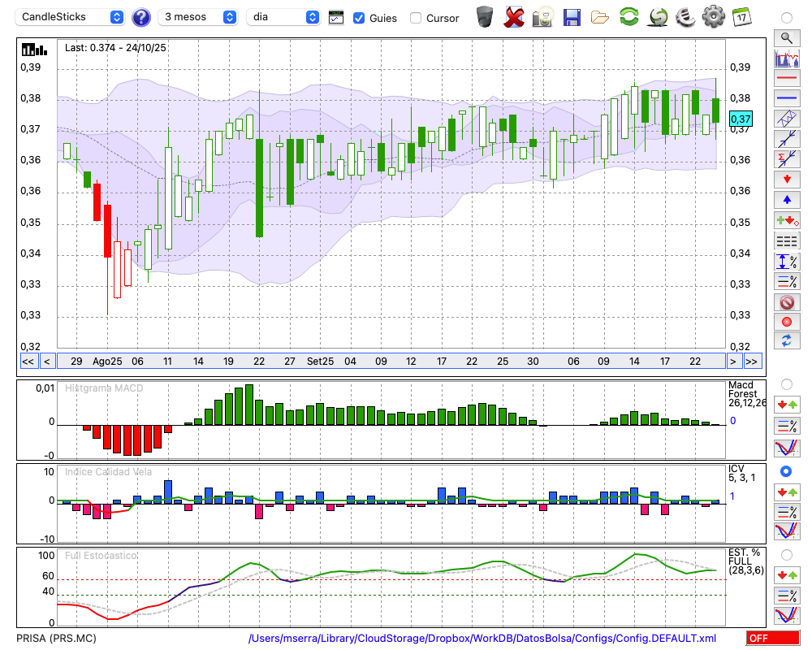This screenshot has width=812, height=650.
Task: Click the blue up arrow marker tool
Action: 787,200
